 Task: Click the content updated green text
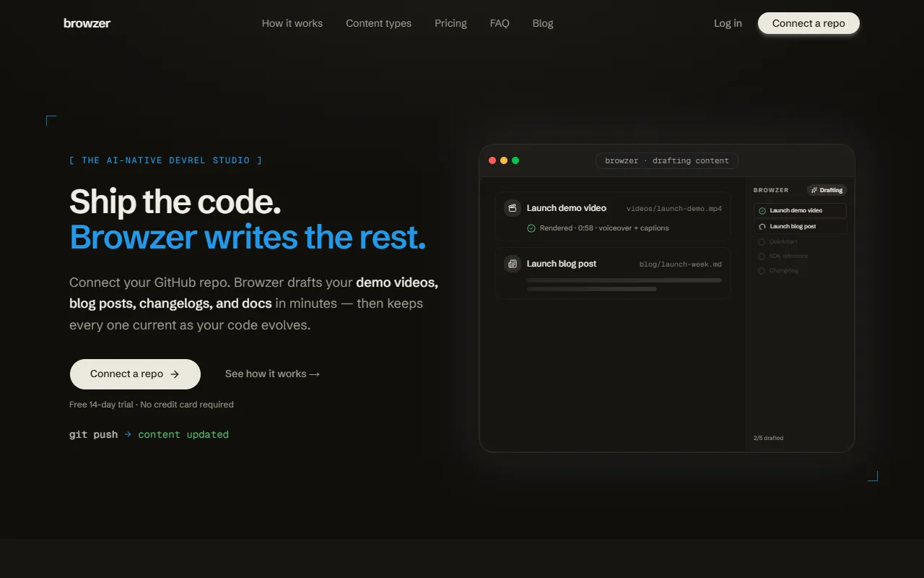click(183, 434)
